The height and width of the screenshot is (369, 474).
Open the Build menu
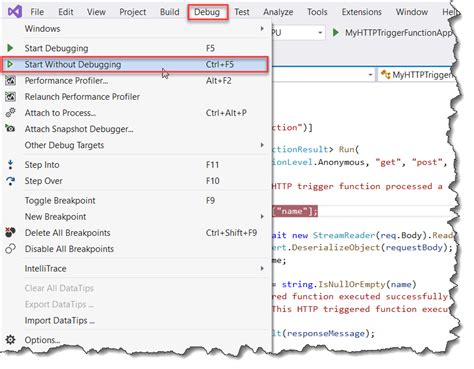169,12
